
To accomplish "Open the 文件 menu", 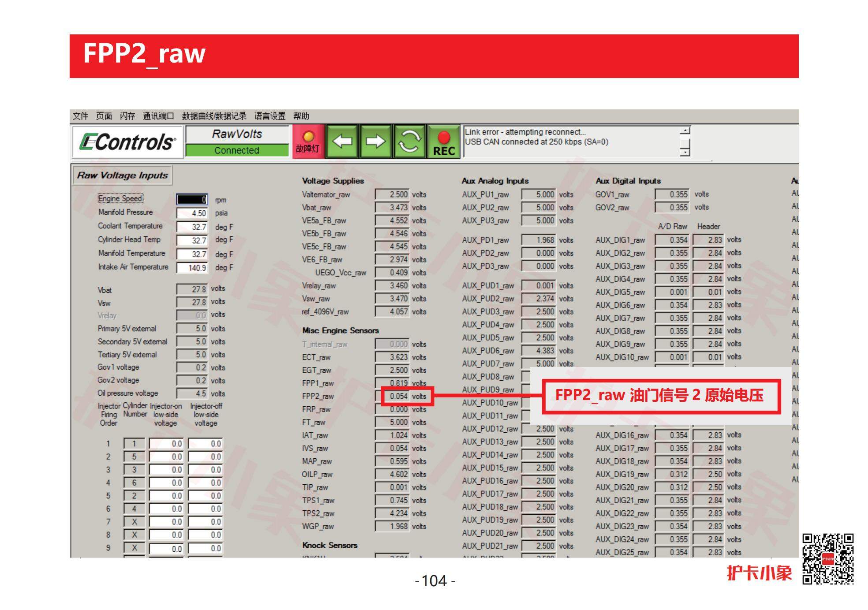I will tap(80, 116).
